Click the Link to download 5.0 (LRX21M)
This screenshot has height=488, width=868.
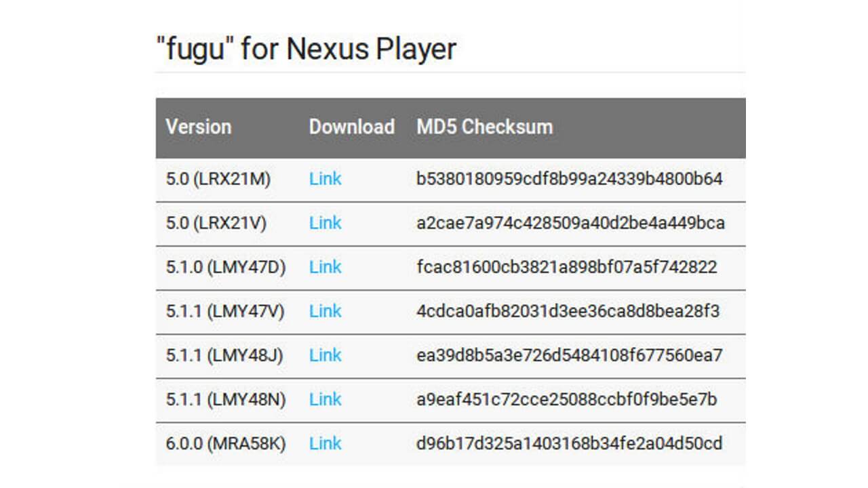[x=325, y=179]
